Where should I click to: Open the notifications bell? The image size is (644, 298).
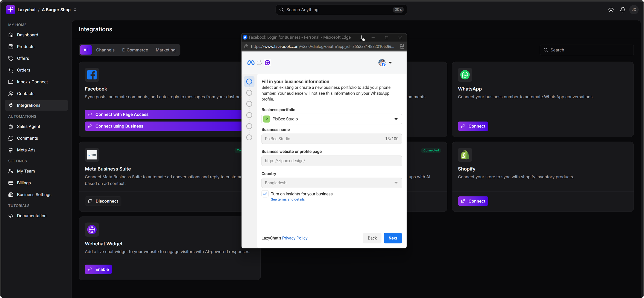[x=623, y=10]
